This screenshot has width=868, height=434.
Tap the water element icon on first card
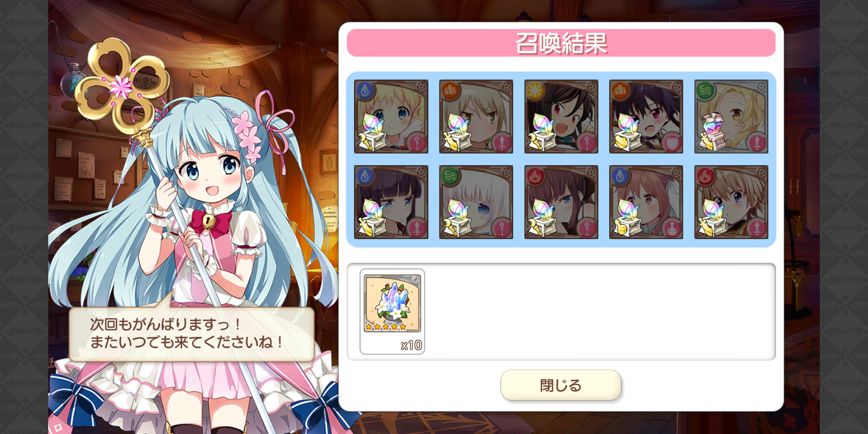point(365,90)
